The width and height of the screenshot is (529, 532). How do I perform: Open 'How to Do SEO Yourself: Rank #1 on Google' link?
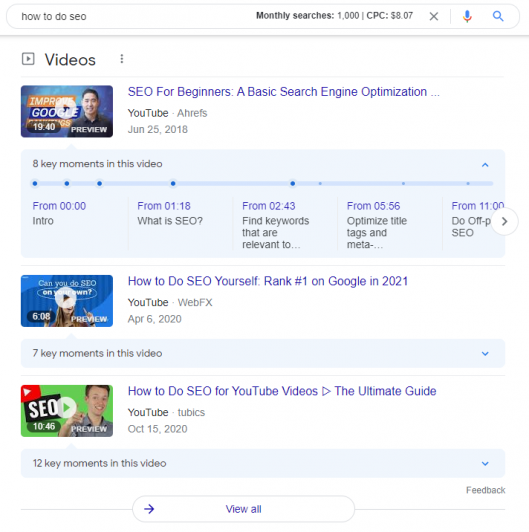(x=268, y=281)
